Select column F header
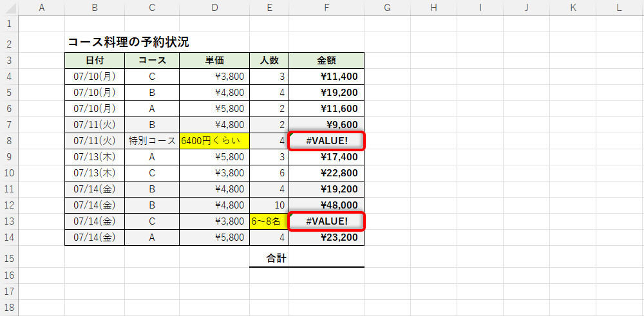644x316 pixels. [327, 8]
